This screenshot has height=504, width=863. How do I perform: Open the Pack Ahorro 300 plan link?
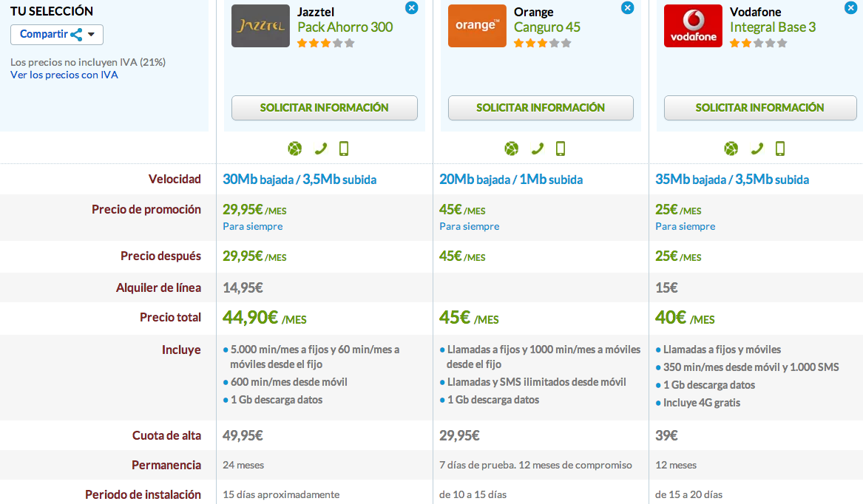pos(345,27)
